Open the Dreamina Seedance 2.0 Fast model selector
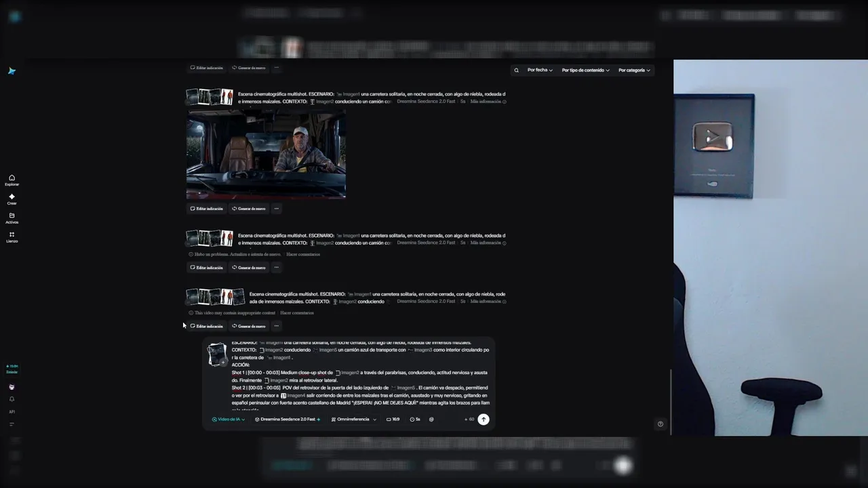Image resolution: width=868 pixels, height=488 pixels. [x=288, y=419]
